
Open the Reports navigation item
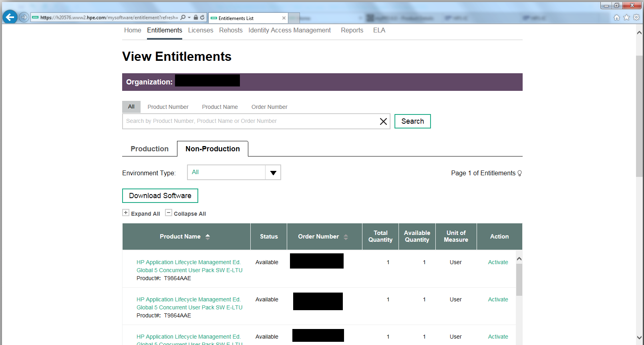click(x=352, y=30)
